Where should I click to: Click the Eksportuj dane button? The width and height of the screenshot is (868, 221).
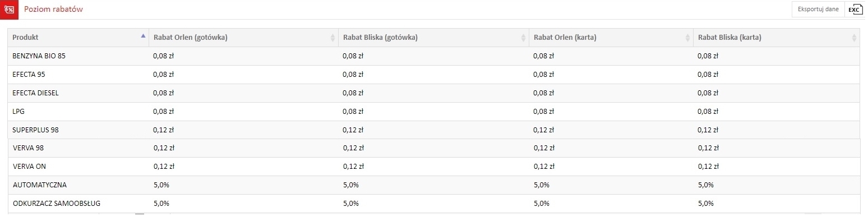click(818, 10)
